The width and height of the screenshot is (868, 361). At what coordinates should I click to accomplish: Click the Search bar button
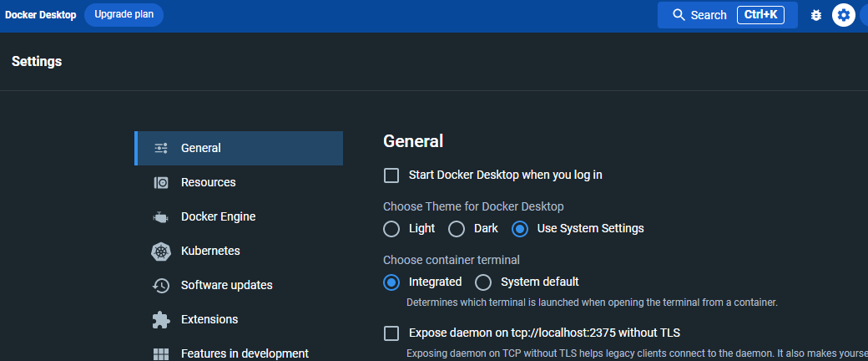[728, 15]
